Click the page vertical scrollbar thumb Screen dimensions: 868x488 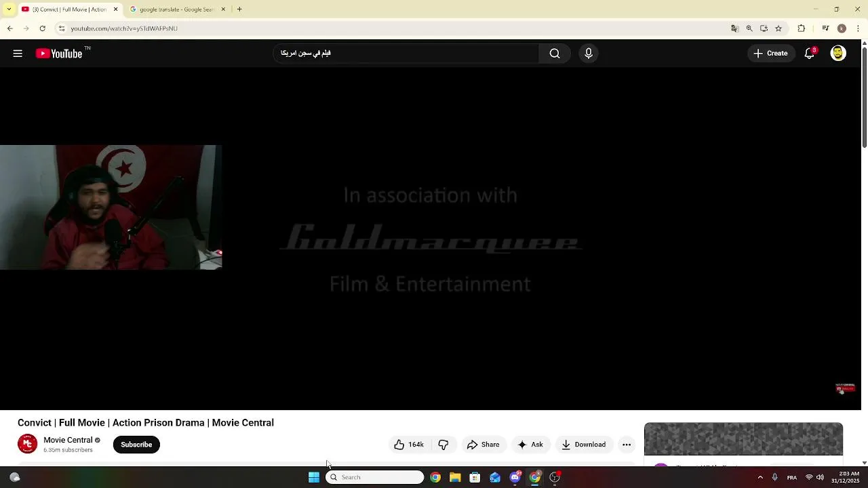(x=864, y=97)
